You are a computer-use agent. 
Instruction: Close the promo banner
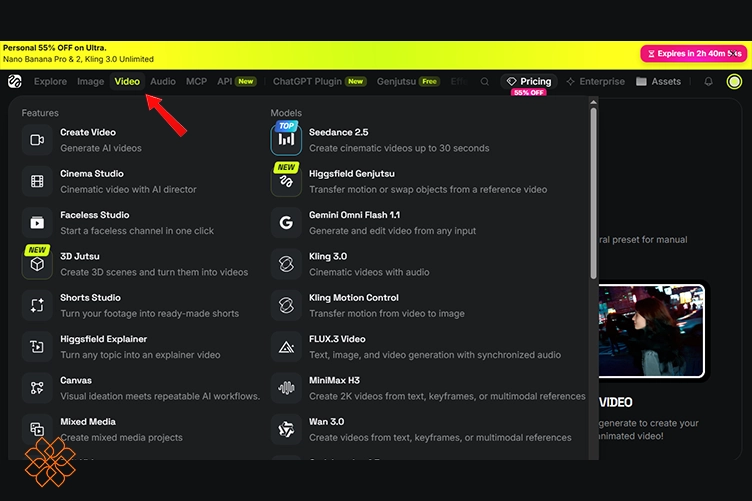click(732, 53)
